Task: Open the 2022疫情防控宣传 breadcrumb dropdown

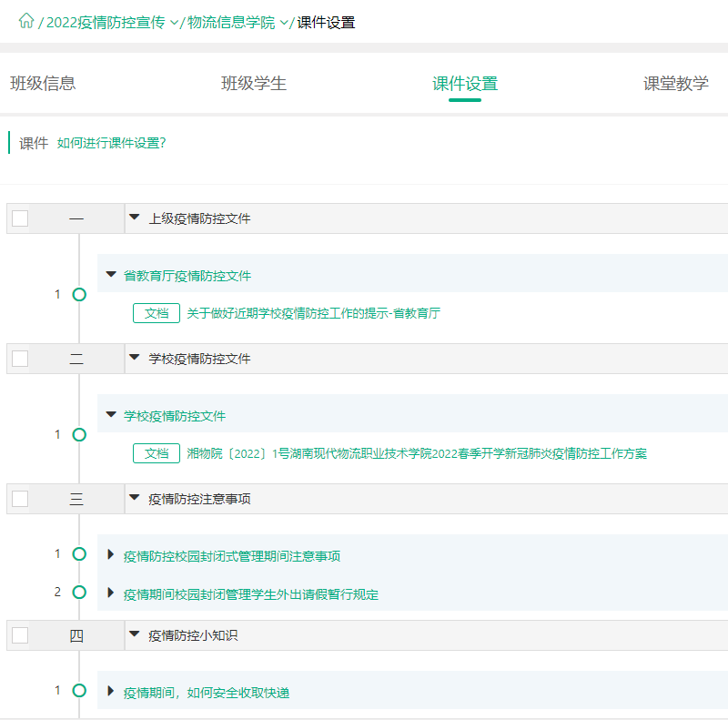Action: pyautogui.click(x=174, y=23)
